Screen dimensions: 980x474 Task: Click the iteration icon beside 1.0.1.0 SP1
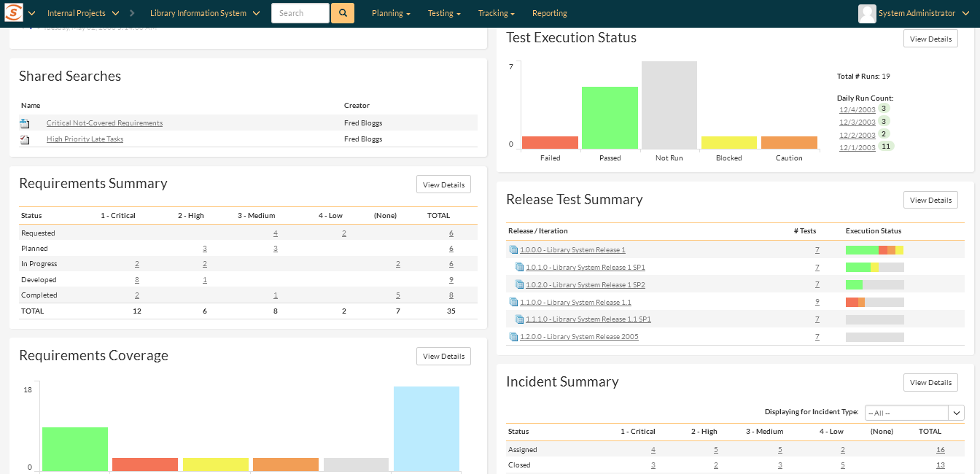pos(519,268)
